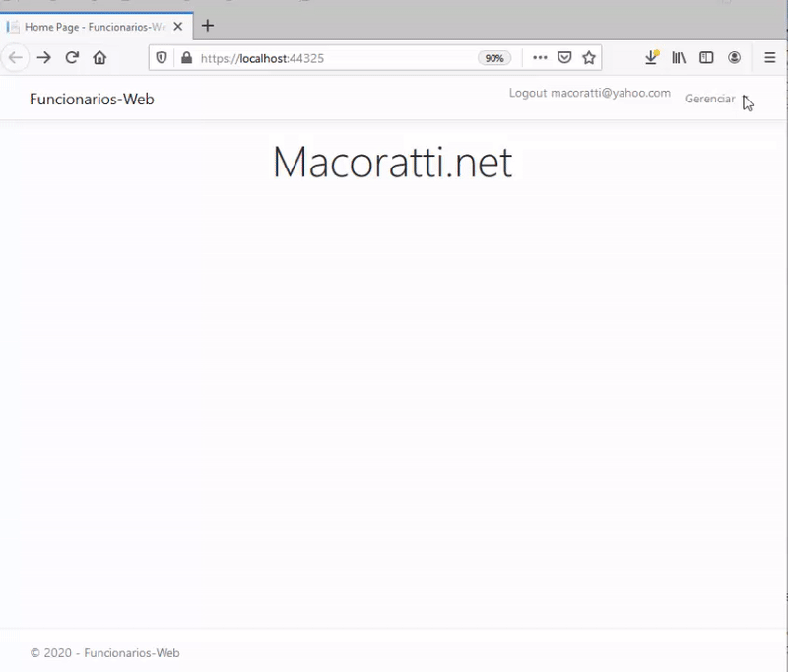Open the Funcionarios-Web brand link

tap(92, 99)
